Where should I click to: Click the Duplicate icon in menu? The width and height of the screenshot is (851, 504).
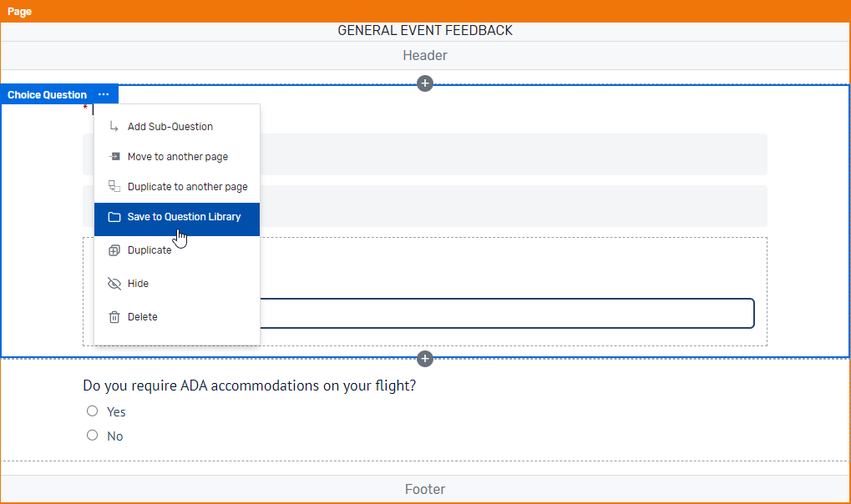114,250
